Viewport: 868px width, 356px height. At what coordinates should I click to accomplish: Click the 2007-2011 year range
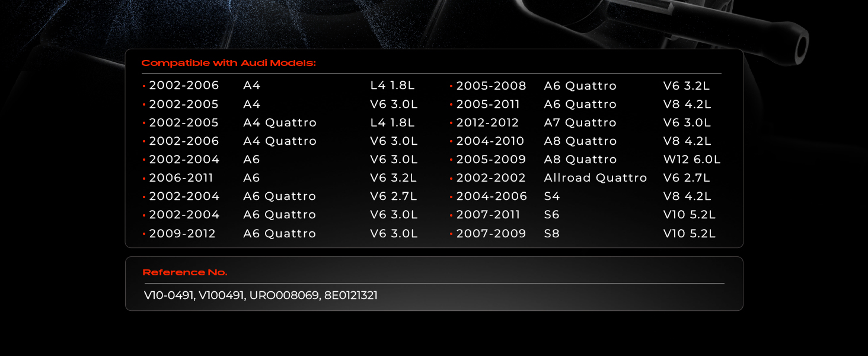click(x=488, y=215)
